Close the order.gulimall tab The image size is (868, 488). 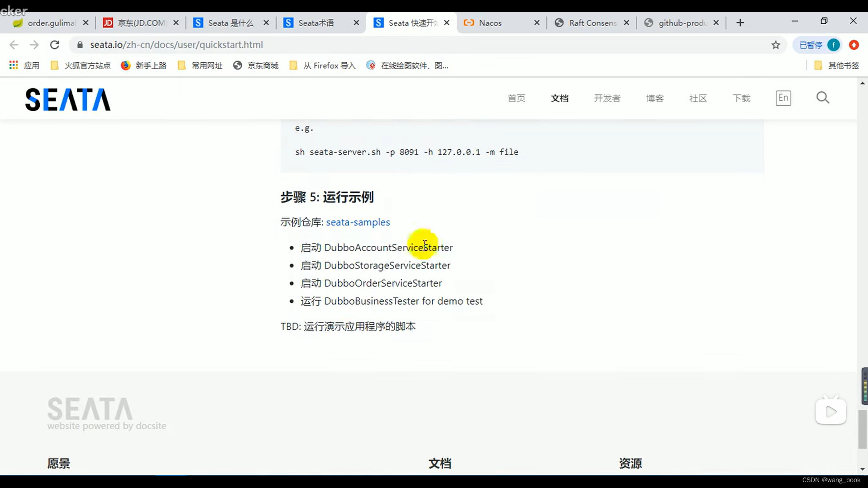tap(86, 23)
